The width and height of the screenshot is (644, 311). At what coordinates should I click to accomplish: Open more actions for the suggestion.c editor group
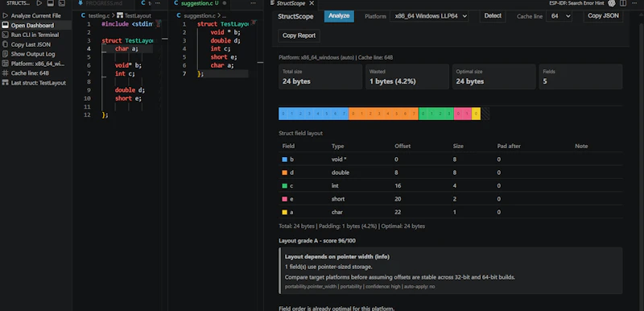[x=253, y=3]
